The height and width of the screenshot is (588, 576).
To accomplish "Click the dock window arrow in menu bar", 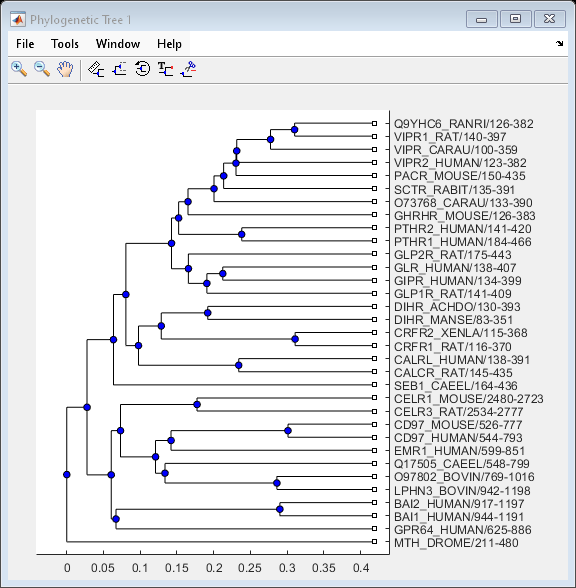I will tap(560, 44).
